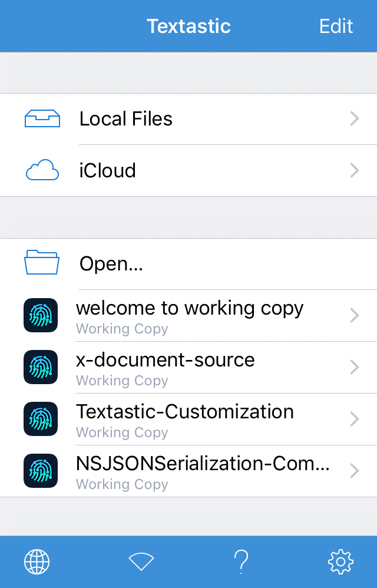Choose the Open... entry

[x=188, y=264]
